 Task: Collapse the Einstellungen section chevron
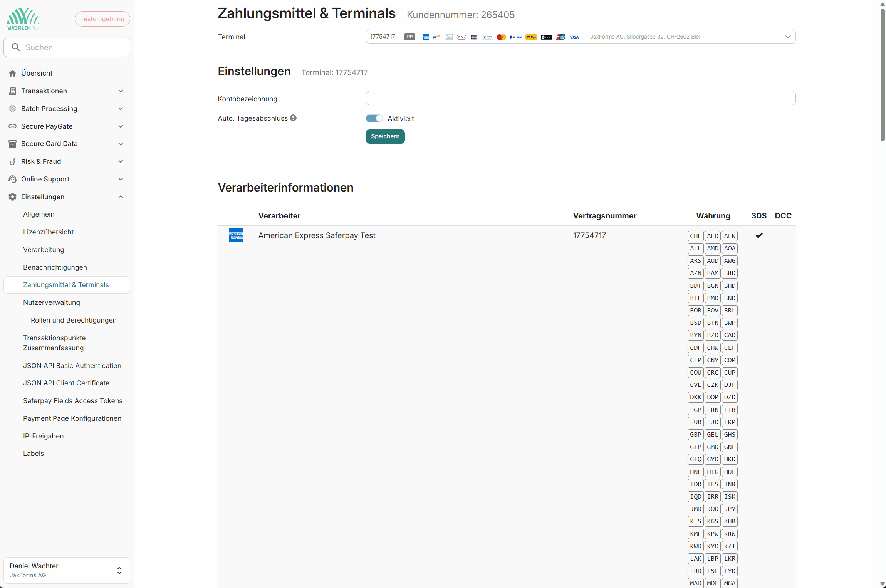[121, 197]
